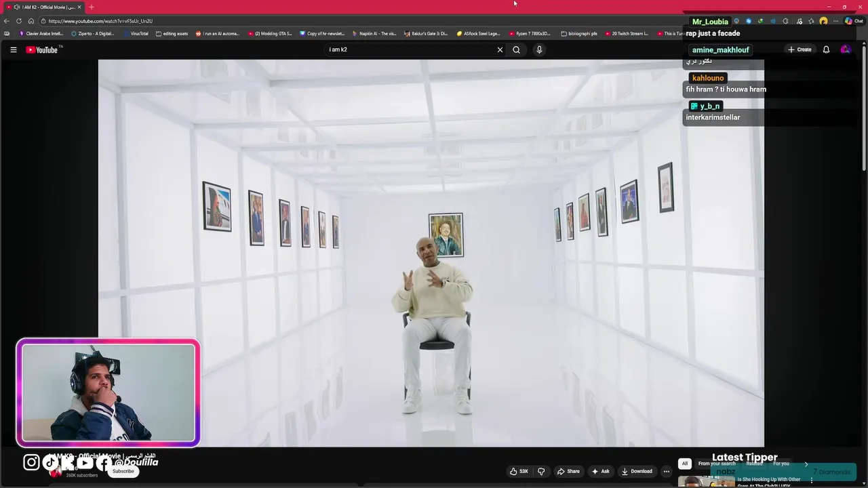This screenshot has width=868, height=488.
Task: Open the Ryzen 7 7800x3D bookmark
Action: click(x=530, y=33)
